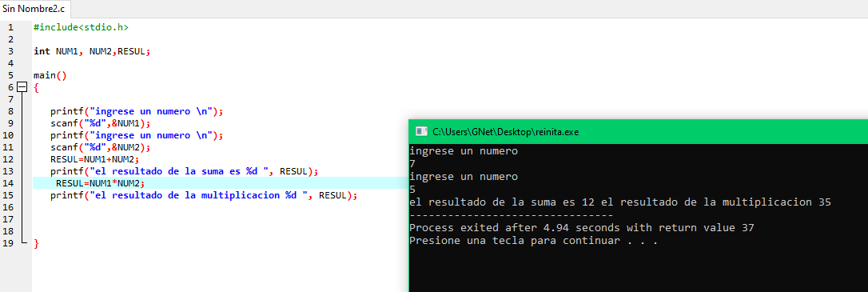Click the closing brace on line 19

36,243
